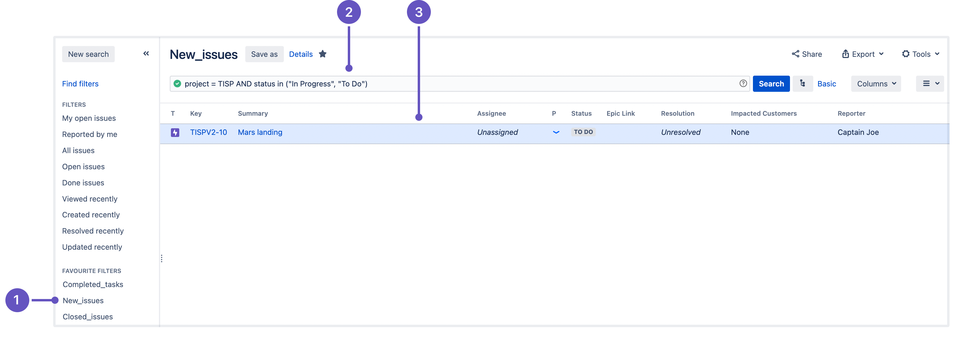Open the Tools dropdown menu
The height and width of the screenshot is (363, 980).
[921, 54]
